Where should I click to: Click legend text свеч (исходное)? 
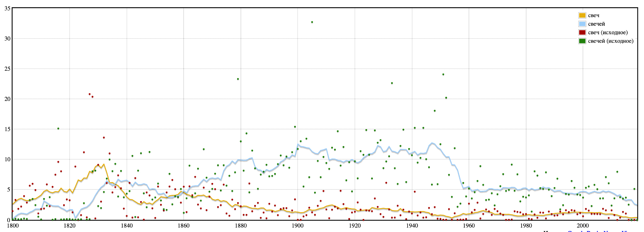point(608,32)
